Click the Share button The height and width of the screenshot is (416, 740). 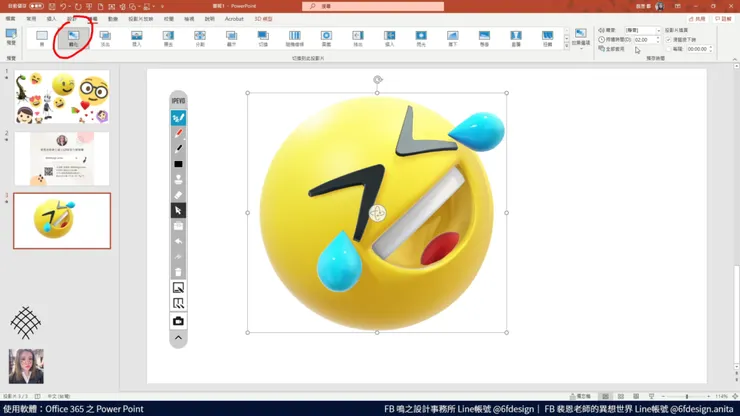[697, 19]
